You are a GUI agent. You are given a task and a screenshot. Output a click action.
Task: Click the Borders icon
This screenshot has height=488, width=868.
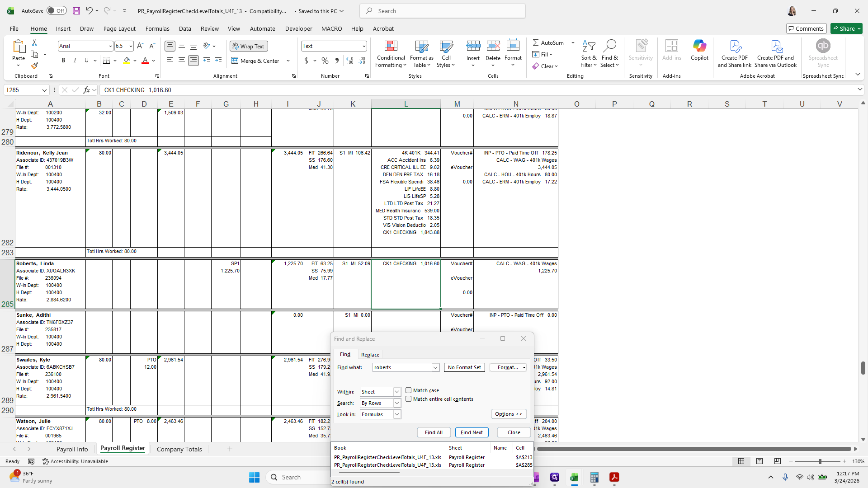click(107, 61)
